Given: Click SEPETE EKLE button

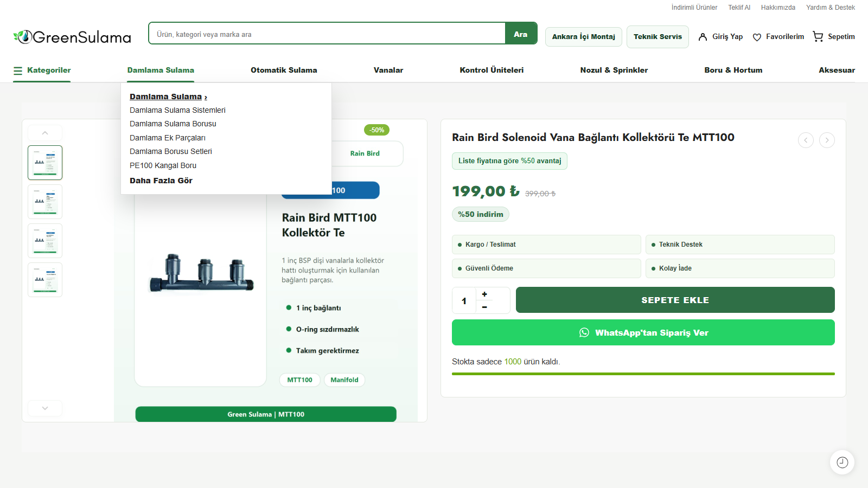Looking at the screenshot, I should point(675,300).
